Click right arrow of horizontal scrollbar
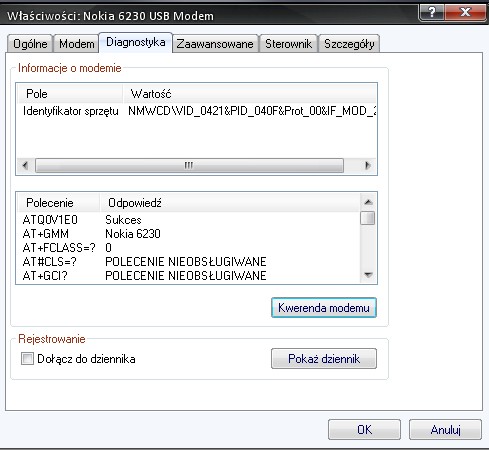489x450 pixels. 368,165
